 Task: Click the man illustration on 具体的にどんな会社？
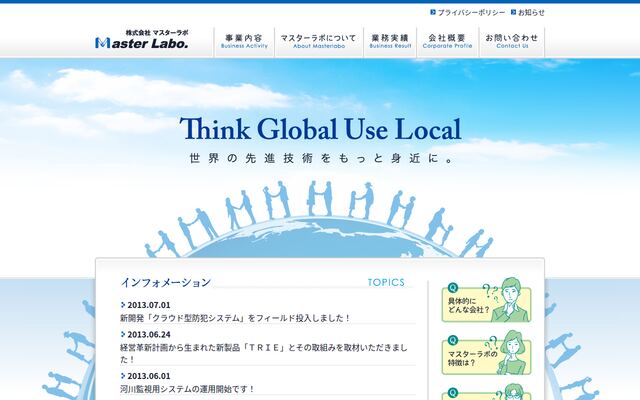tap(510, 300)
